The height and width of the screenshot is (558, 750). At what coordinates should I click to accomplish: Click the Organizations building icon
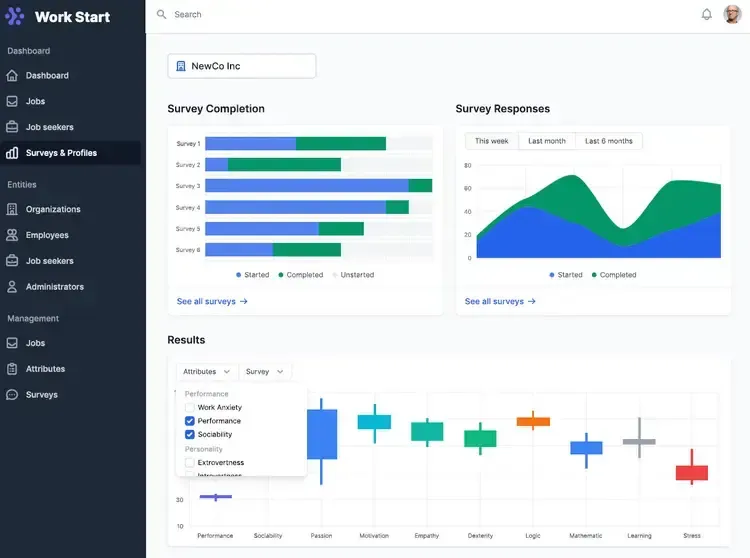pyautogui.click(x=12, y=209)
